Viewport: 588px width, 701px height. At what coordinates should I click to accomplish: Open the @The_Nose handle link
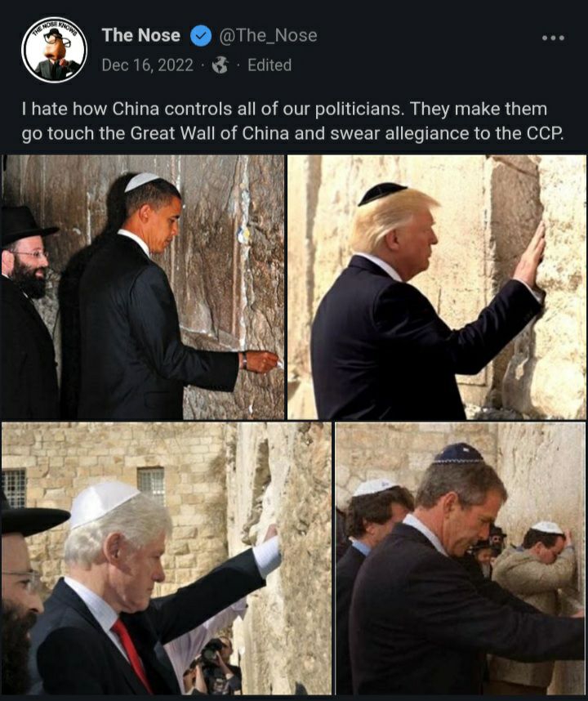268,36
